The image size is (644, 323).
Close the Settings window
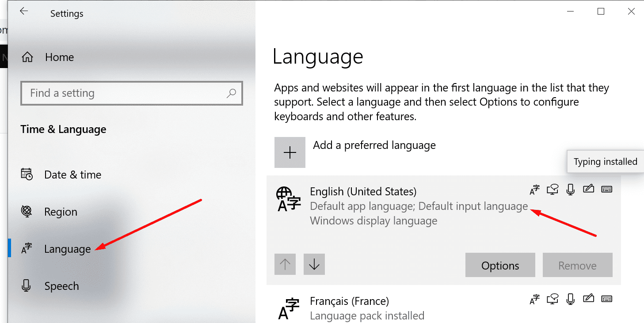pos(631,12)
